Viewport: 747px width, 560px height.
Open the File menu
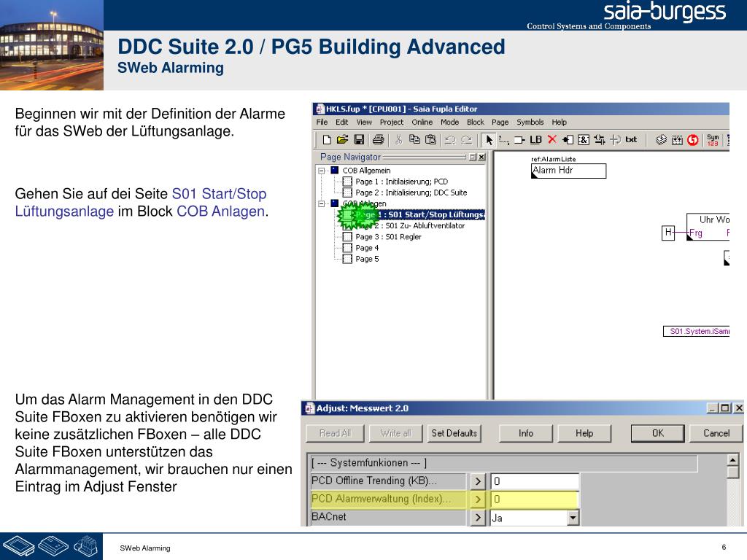[322, 122]
